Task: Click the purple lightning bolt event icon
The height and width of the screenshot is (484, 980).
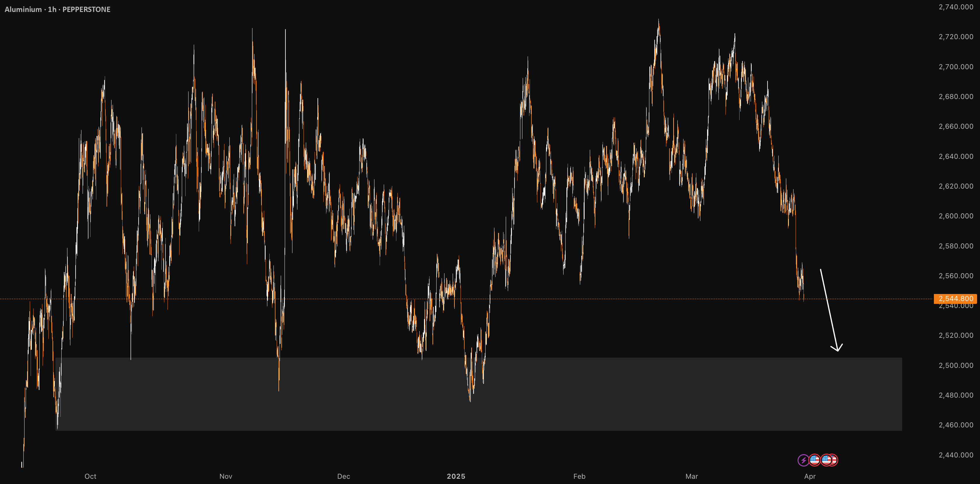Action: (803, 460)
